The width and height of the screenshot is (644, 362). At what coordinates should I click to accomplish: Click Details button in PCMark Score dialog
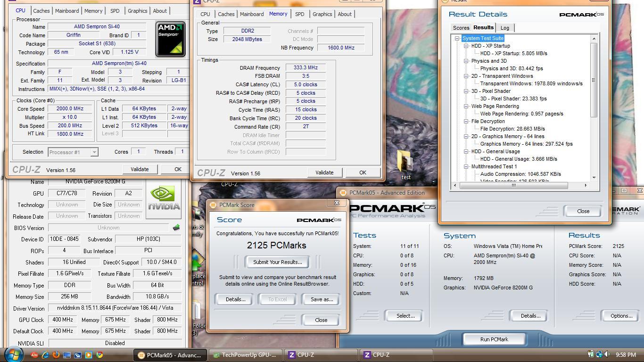[x=235, y=299]
